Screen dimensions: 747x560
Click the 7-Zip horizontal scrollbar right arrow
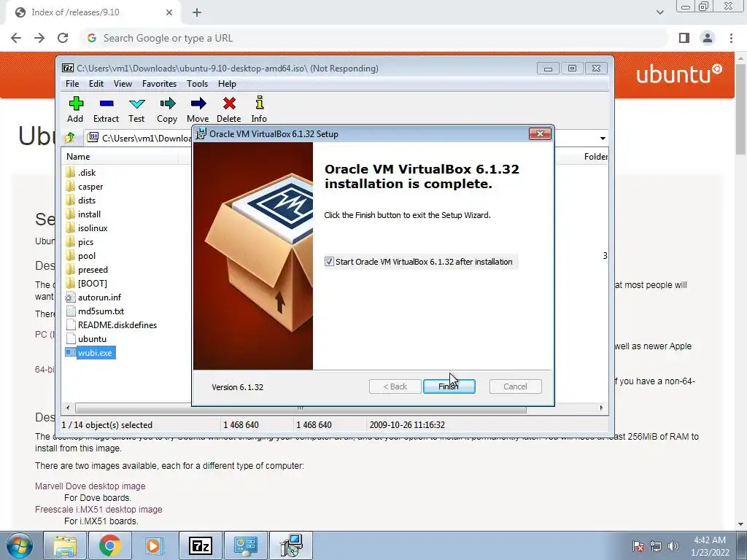601,408
